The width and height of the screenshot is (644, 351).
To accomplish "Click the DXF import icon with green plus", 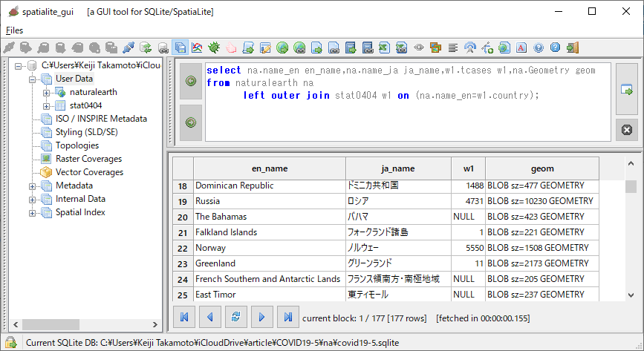I will 487,47.
